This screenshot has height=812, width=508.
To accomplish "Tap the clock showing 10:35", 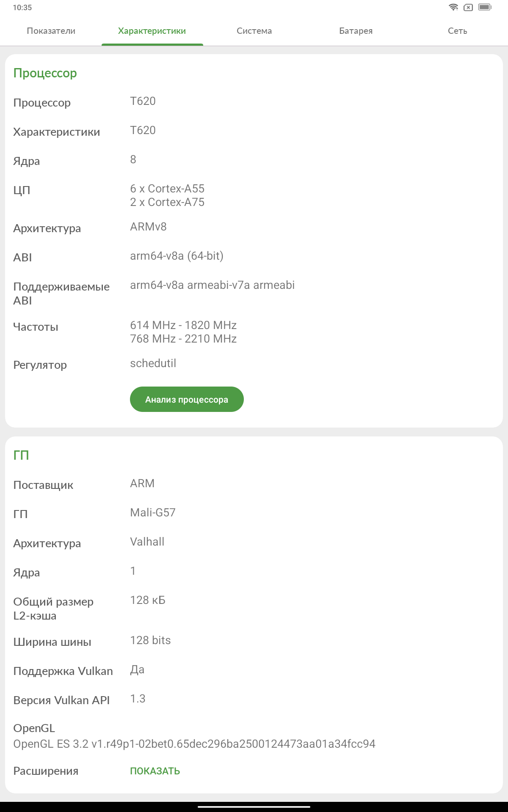I will click(x=22, y=8).
